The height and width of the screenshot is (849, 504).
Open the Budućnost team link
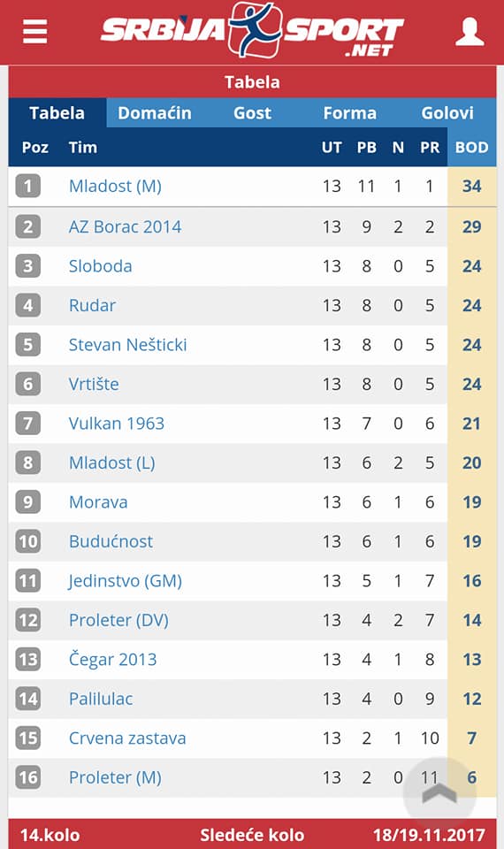coord(111,541)
